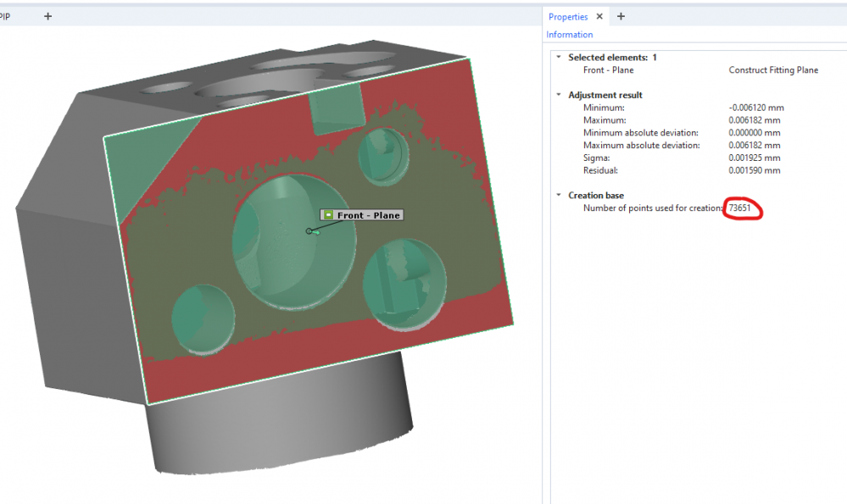Click the green icon in Front - Plane label
This screenshot has height=504, width=847.
[x=328, y=215]
